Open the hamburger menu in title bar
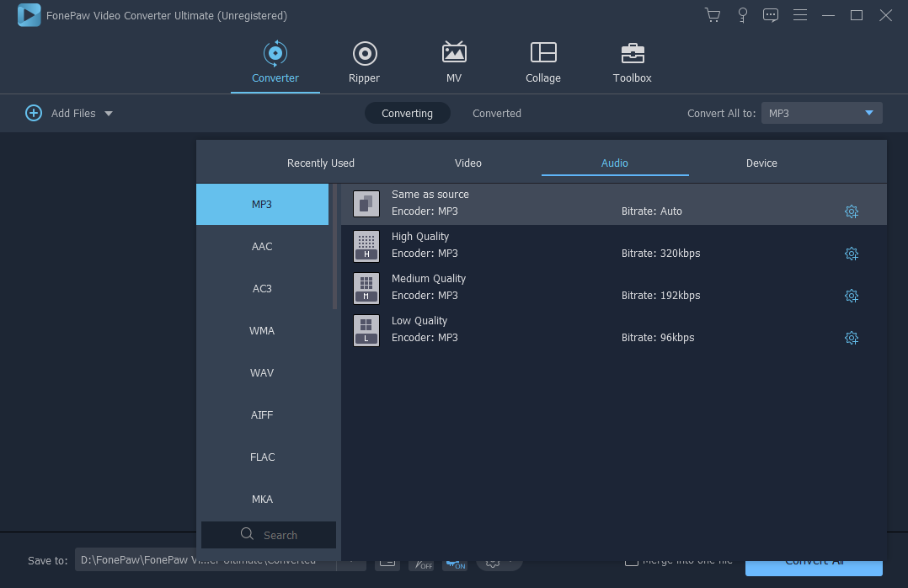 click(800, 15)
